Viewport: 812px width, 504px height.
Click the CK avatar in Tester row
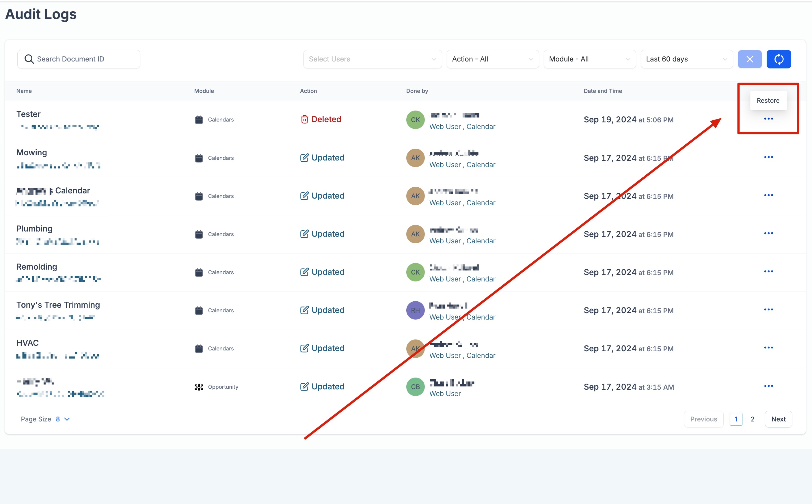point(415,120)
